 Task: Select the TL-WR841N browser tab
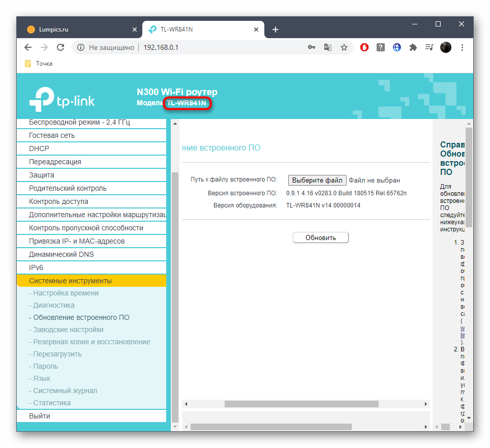coord(203,29)
